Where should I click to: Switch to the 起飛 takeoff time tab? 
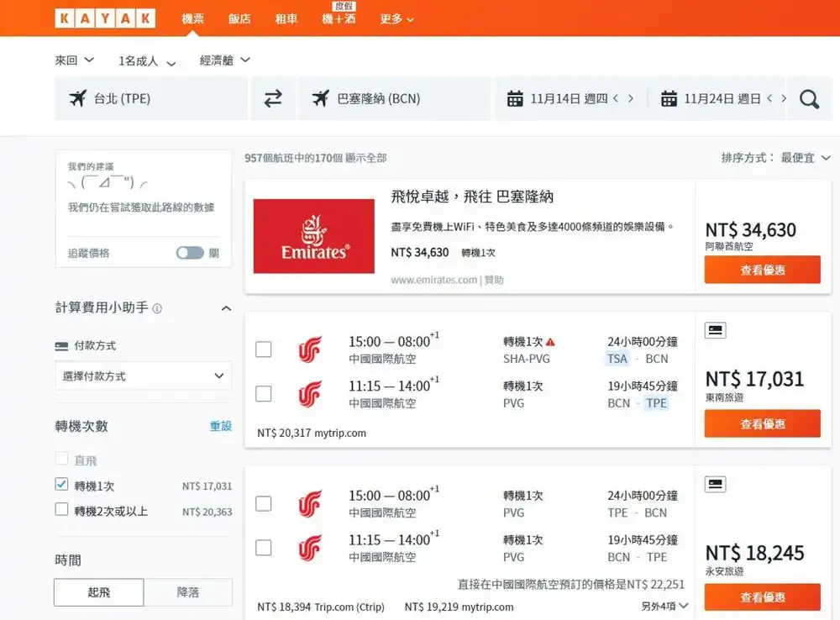point(98,592)
